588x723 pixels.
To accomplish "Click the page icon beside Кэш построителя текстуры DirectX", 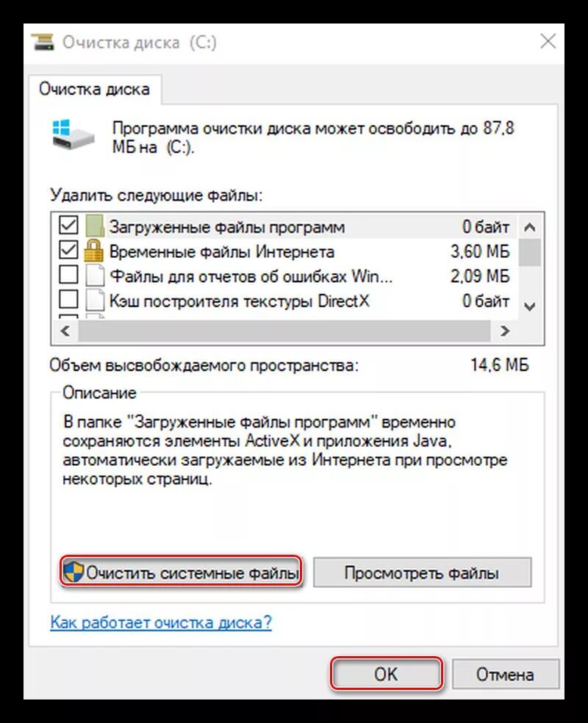I will coord(95,301).
